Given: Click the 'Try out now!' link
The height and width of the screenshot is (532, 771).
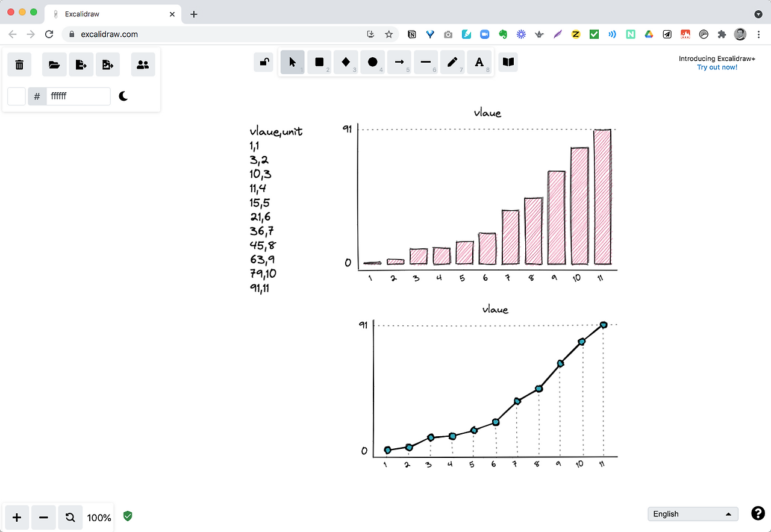Looking at the screenshot, I should pos(717,67).
